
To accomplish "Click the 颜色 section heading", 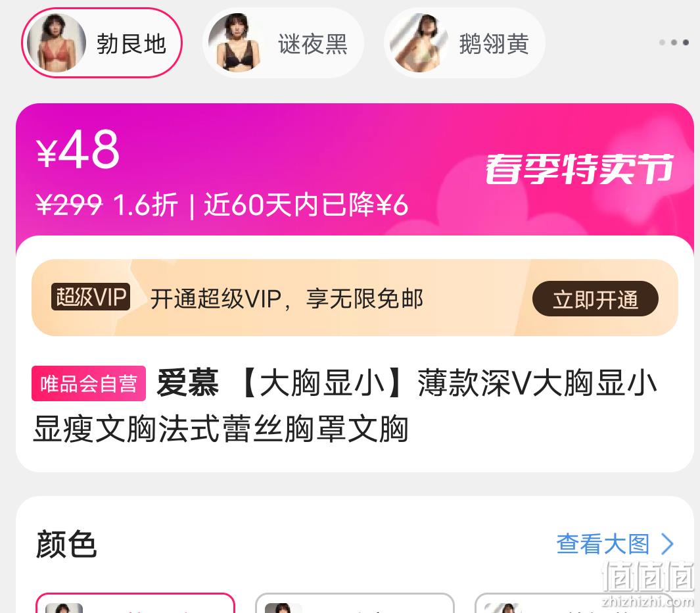I will [x=66, y=544].
